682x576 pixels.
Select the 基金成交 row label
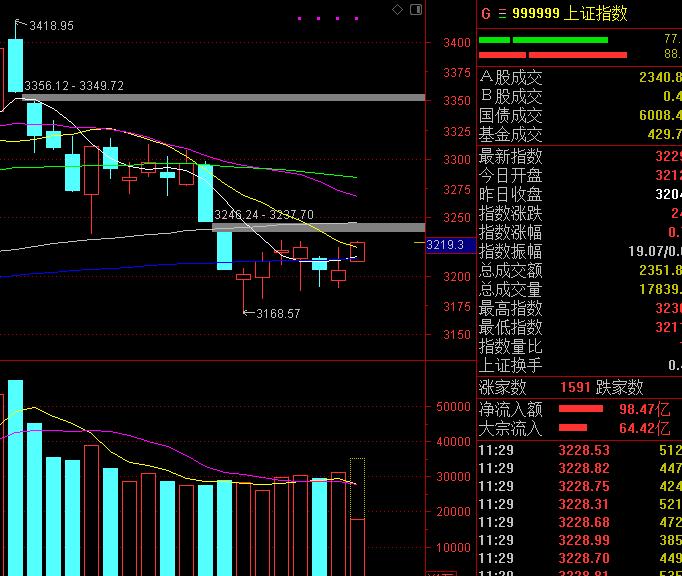coord(511,134)
